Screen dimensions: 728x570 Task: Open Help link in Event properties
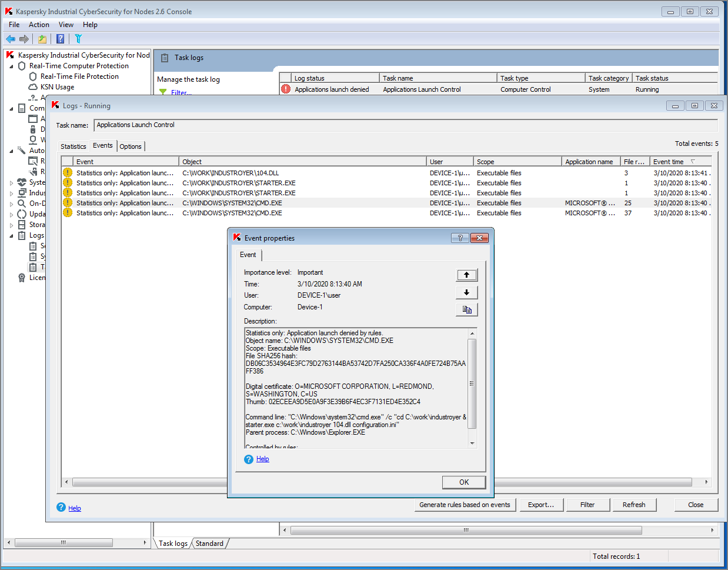262,459
